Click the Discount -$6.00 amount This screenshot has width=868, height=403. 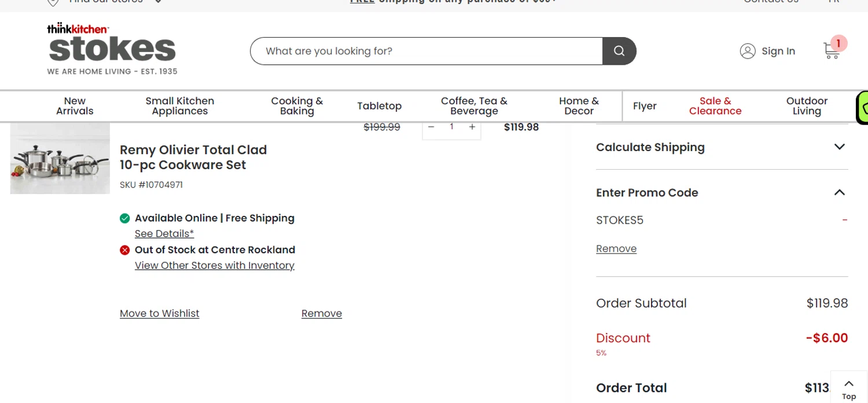827,338
